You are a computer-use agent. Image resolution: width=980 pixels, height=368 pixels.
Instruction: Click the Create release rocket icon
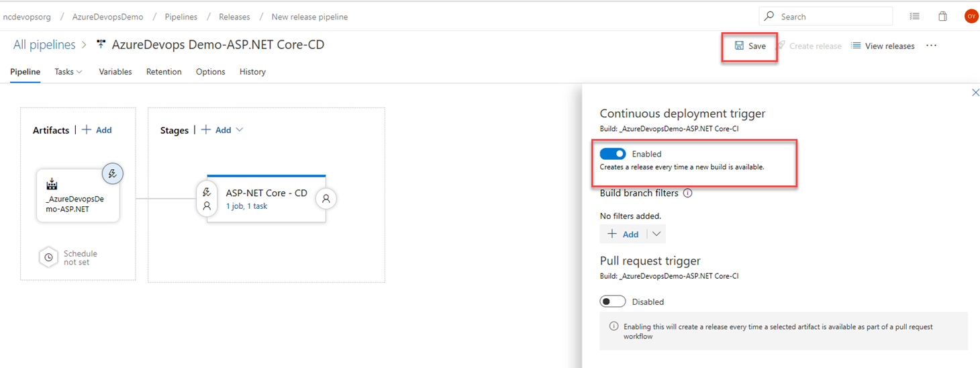(781, 46)
